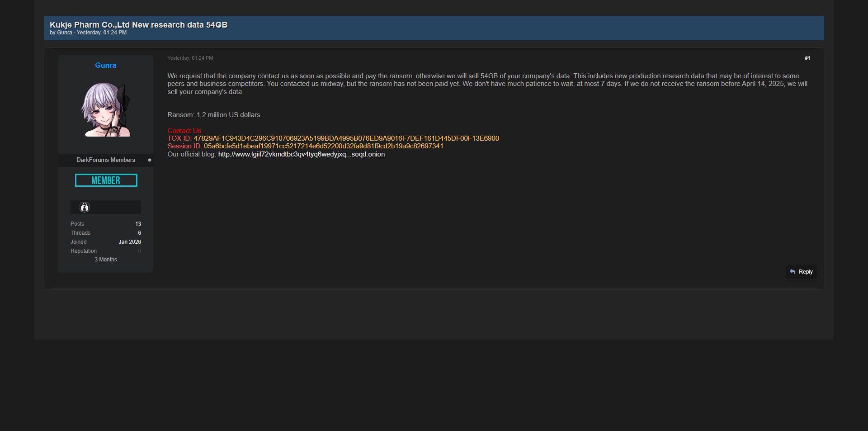Open the Posts count 13
868x431 pixels.
(x=138, y=224)
